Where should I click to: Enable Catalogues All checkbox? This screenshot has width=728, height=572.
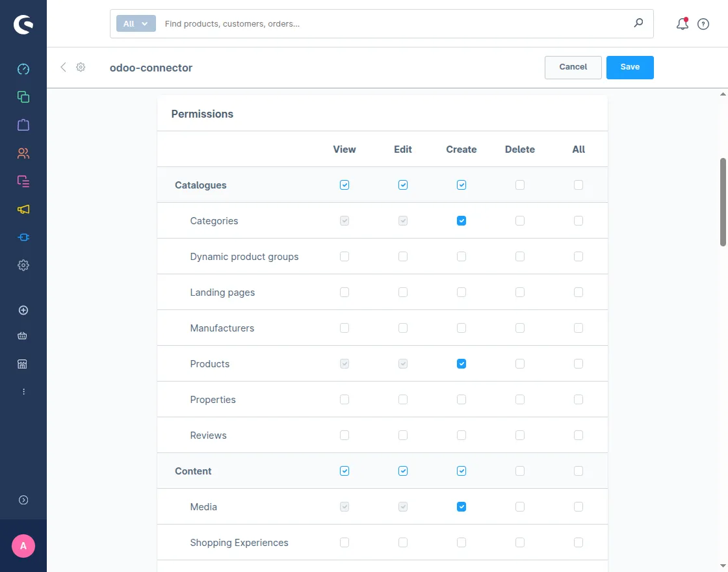[x=578, y=185]
